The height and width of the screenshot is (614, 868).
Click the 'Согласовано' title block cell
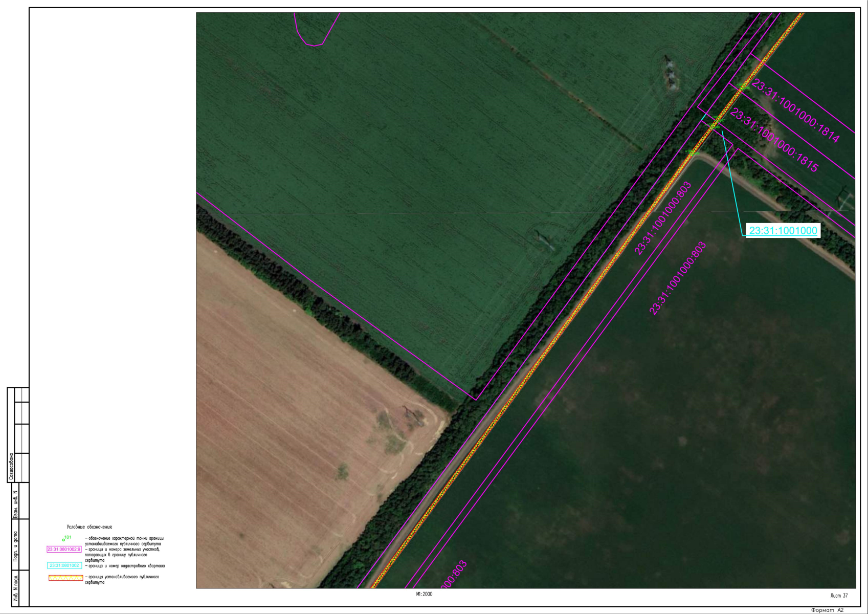tap(11, 466)
